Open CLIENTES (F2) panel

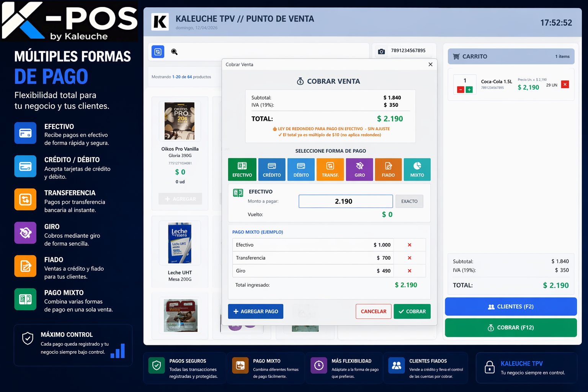(x=511, y=307)
